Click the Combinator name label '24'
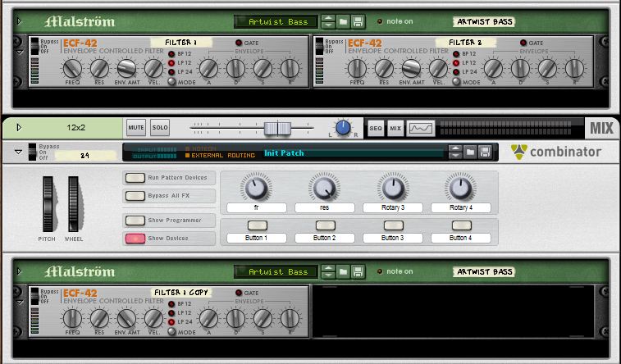The width and height of the screenshot is (621, 364). (85, 156)
